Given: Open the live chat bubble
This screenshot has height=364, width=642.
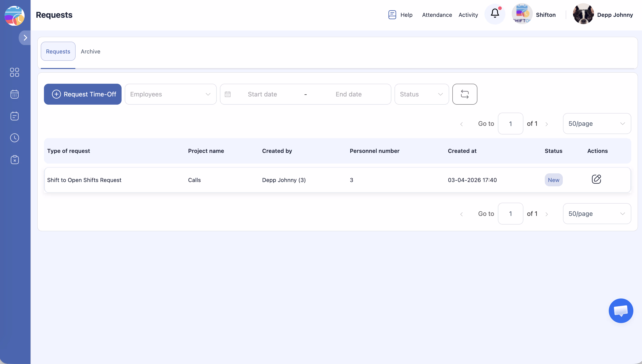Looking at the screenshot, I should 621,311.
